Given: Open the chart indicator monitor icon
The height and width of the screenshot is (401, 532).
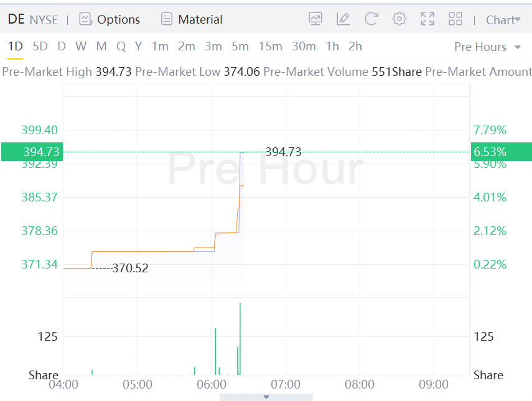Looking at the screenshot, I should click(x=315, y=19).
